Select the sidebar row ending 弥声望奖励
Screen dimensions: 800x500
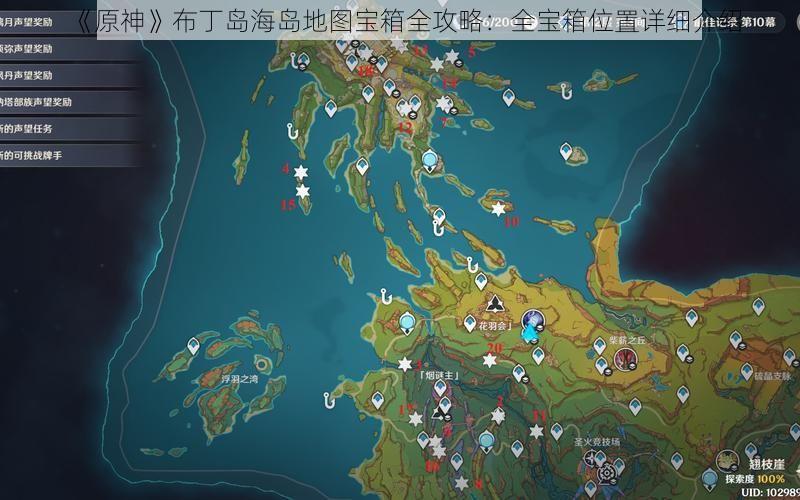coord(69,49)
